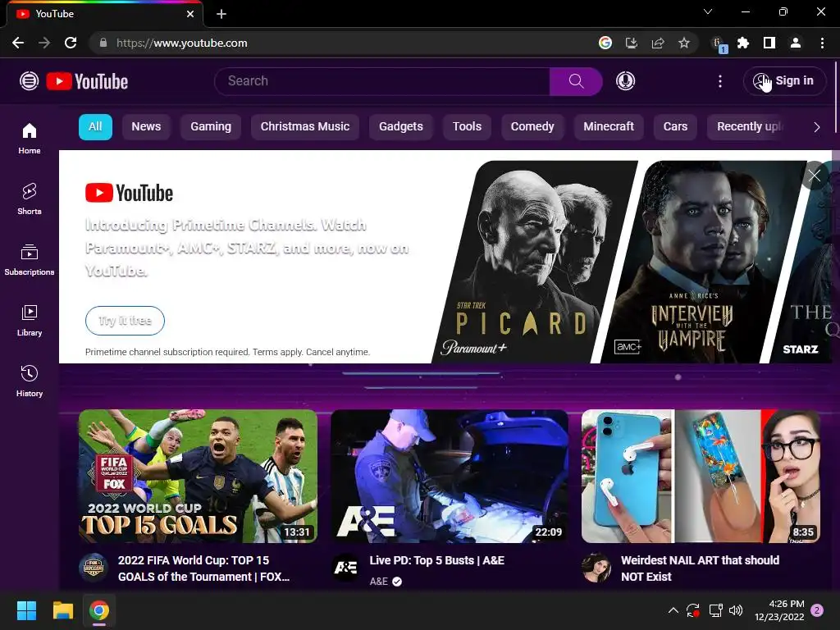This screenshot has height=630, width=840.
Task: Open Weirdest NAIL ART video title
Action: (x=701, y=568)
